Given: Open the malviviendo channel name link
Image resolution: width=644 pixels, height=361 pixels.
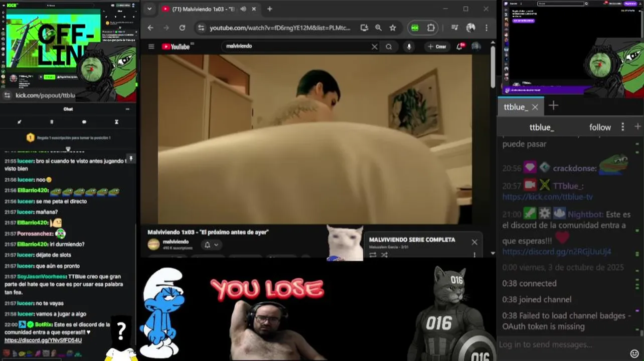Looking at the screenshot, I should coord(176,242).
